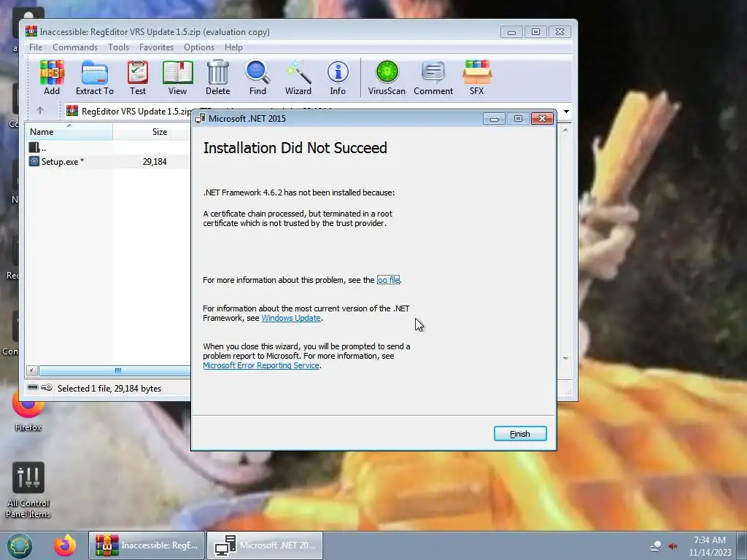Image resolution: width=747 pixels, height=560 pixels.
Task: Close the Microsoft .NET 2015 dialog
Action: click(542, 119)
